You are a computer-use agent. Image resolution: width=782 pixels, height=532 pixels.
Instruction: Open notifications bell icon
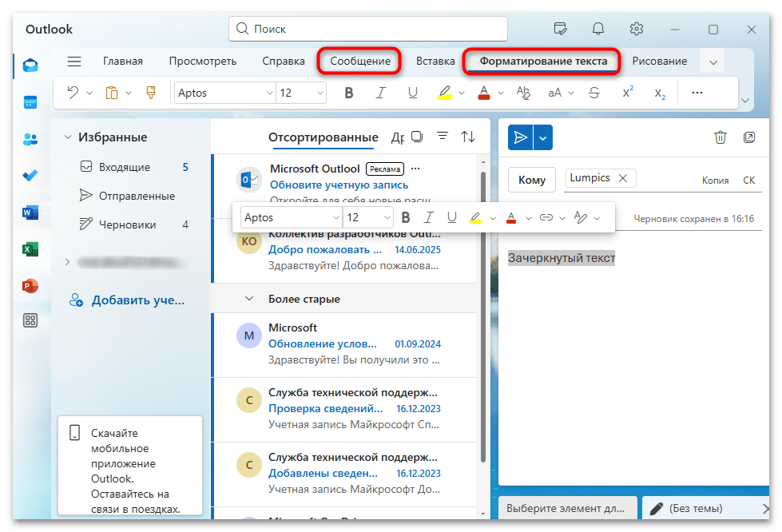click(598, 29)
